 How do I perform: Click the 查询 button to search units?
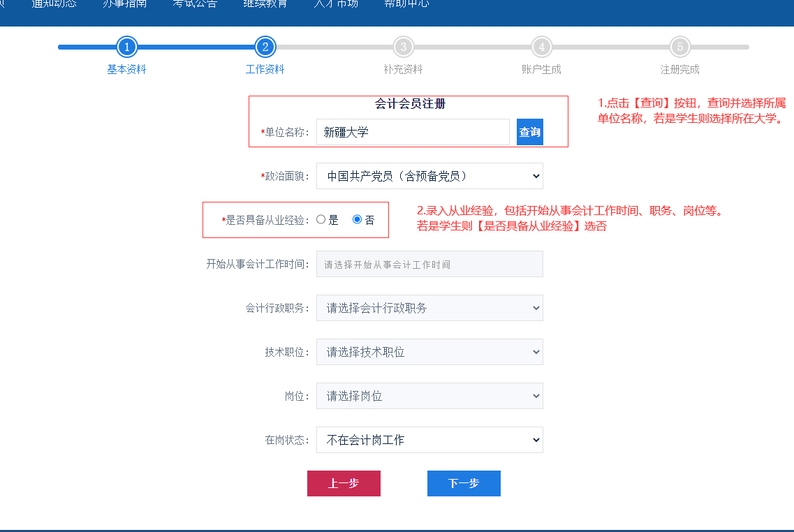click(529, 131)
